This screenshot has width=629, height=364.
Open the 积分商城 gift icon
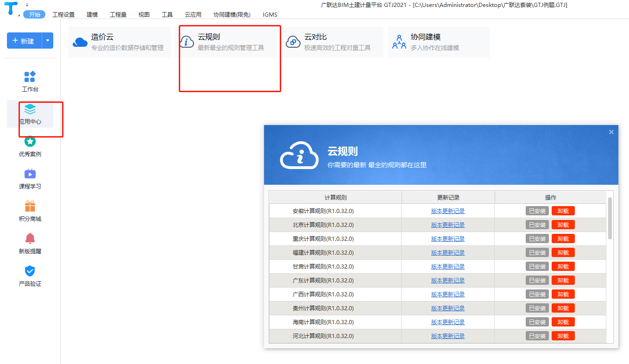(30, 207)
